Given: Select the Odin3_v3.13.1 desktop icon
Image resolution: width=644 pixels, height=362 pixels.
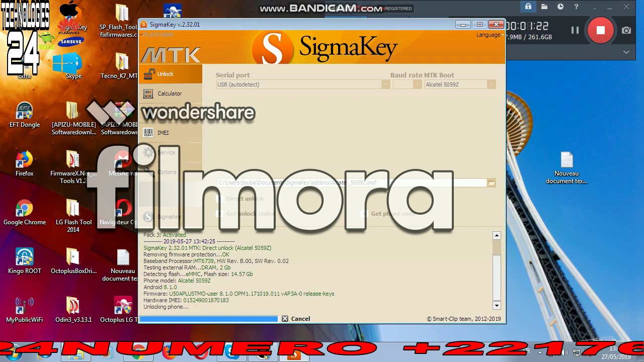Looking at the screenshot, I should click(x=73, y=310).
